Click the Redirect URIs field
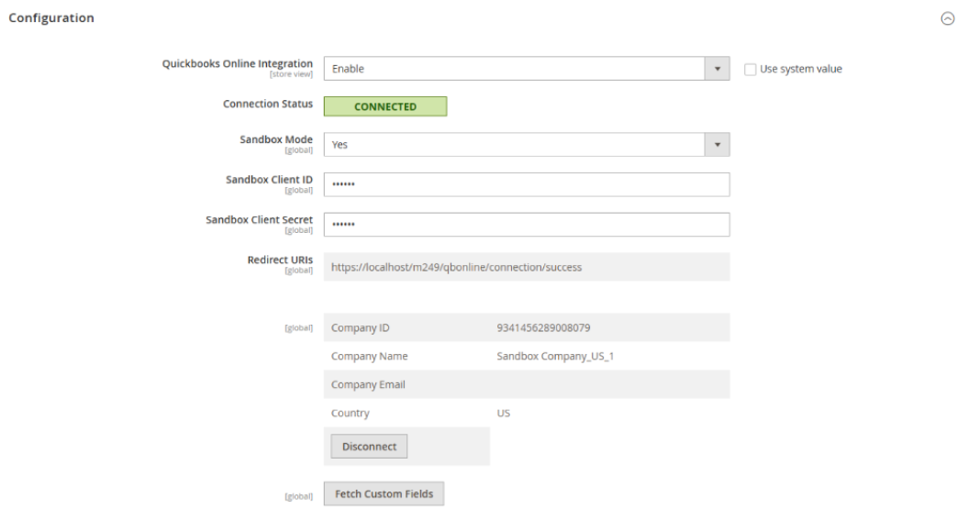 pyautogui.click(x=527, y=267)
